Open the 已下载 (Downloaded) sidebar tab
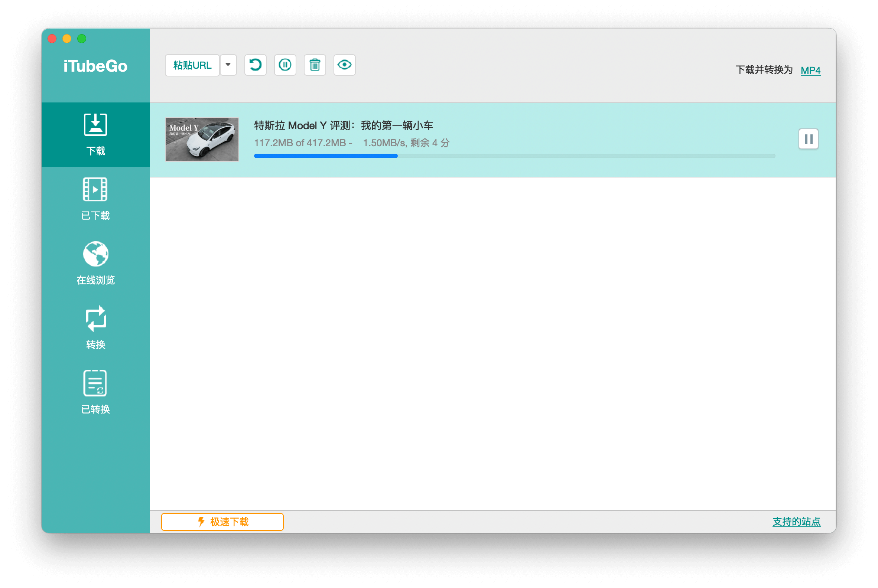 96,199
